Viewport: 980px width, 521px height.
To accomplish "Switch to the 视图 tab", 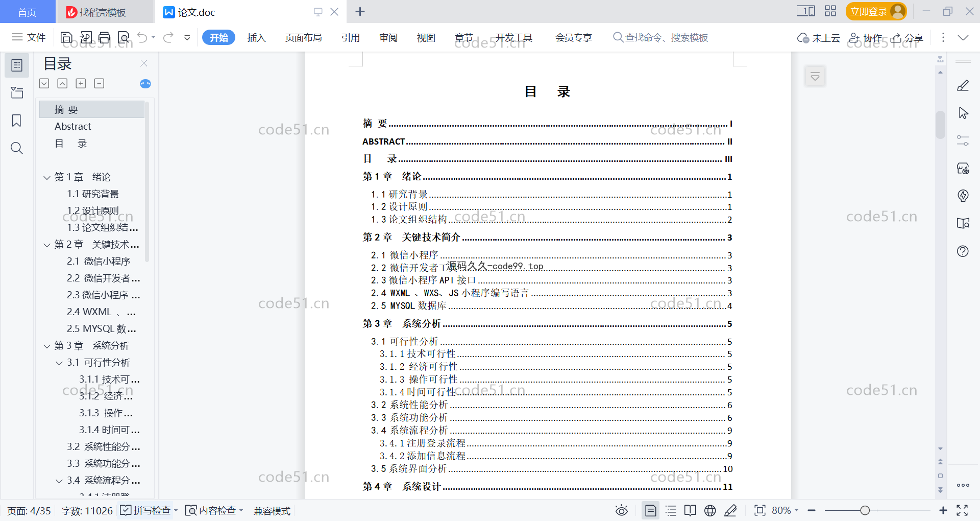I will (x=426, y=37).
